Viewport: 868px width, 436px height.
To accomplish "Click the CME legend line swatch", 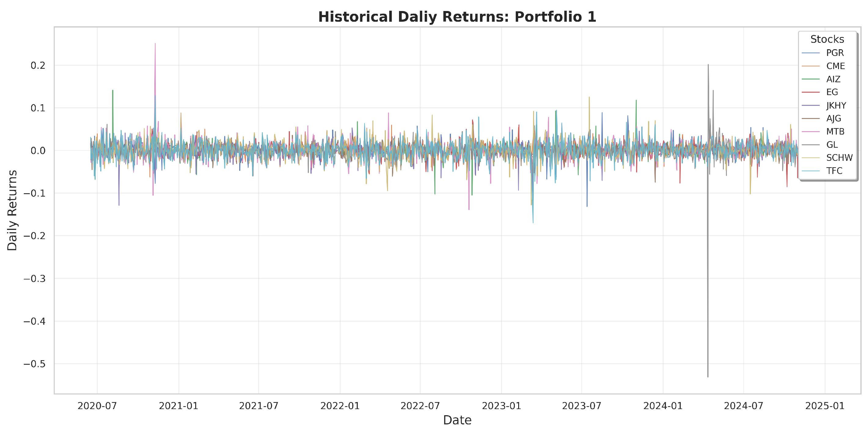I will 810,66.
